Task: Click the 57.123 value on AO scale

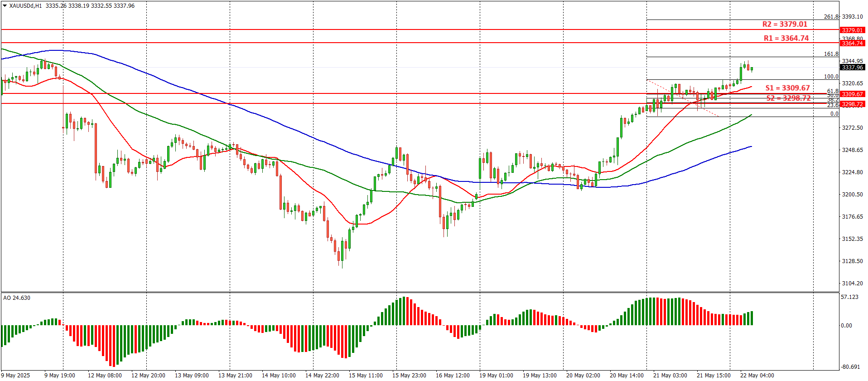Action: click(849, 297)
